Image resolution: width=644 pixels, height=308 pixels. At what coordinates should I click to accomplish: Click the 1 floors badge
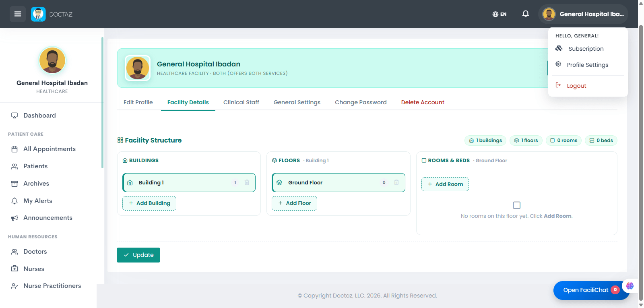click(526, 141)
